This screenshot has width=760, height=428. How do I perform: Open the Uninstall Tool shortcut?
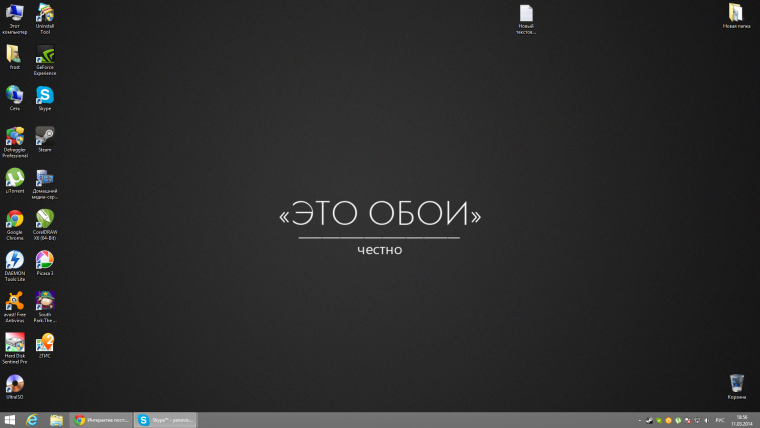45,18
